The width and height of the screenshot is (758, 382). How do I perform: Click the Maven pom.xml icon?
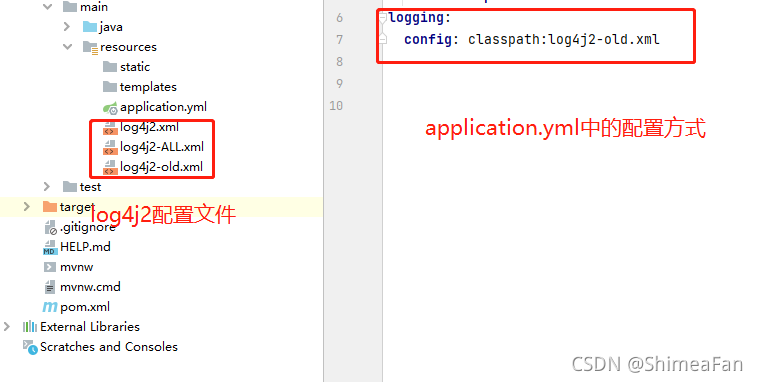point(50,307)
